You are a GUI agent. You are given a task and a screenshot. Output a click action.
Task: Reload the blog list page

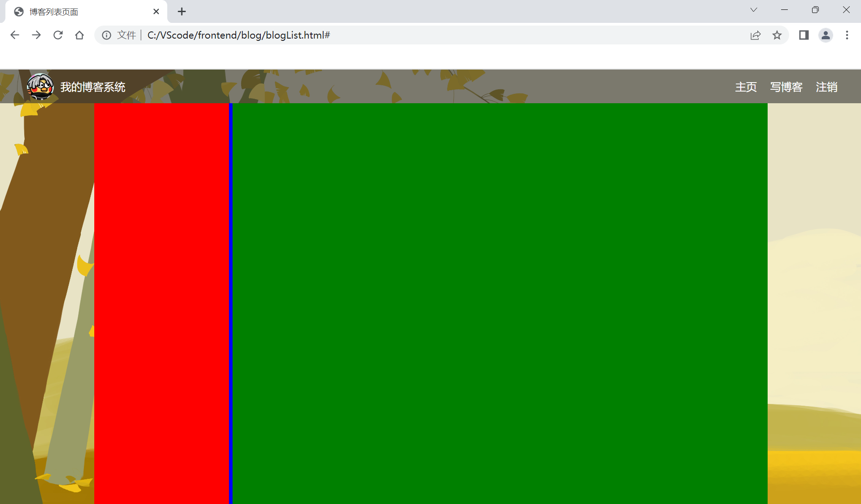[58, 35]
